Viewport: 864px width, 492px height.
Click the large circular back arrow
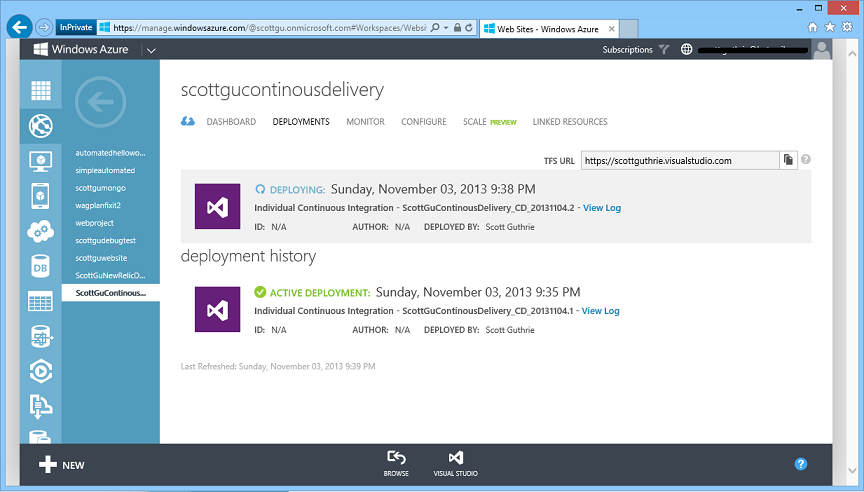pyautogui.click(x=100, y=102)
